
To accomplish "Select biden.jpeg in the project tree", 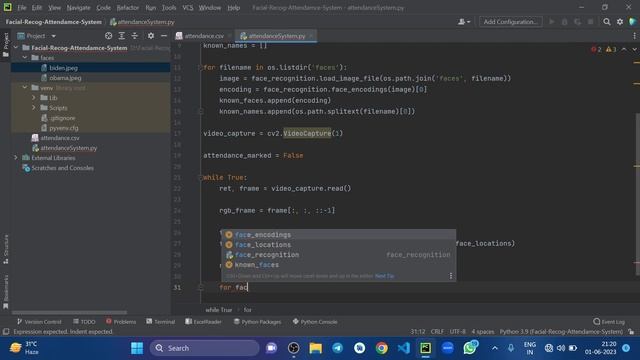I will [63, 68].
